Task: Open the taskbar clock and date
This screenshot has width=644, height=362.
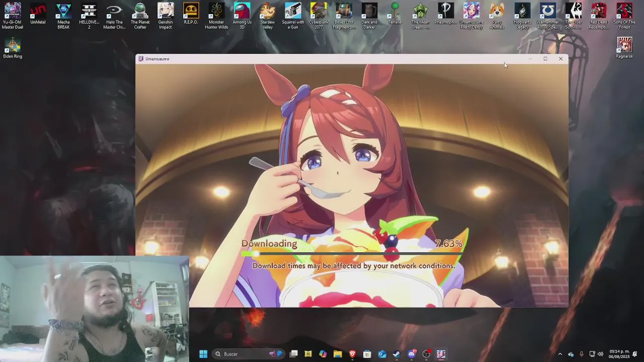Action: tap(619, 354)
